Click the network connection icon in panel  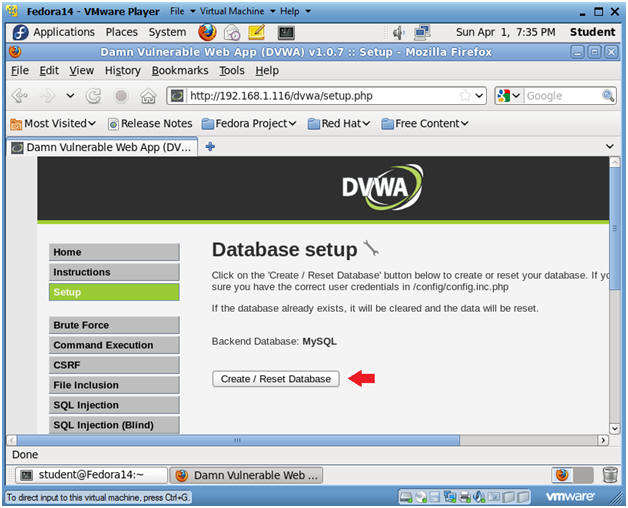tap(422, 32)
